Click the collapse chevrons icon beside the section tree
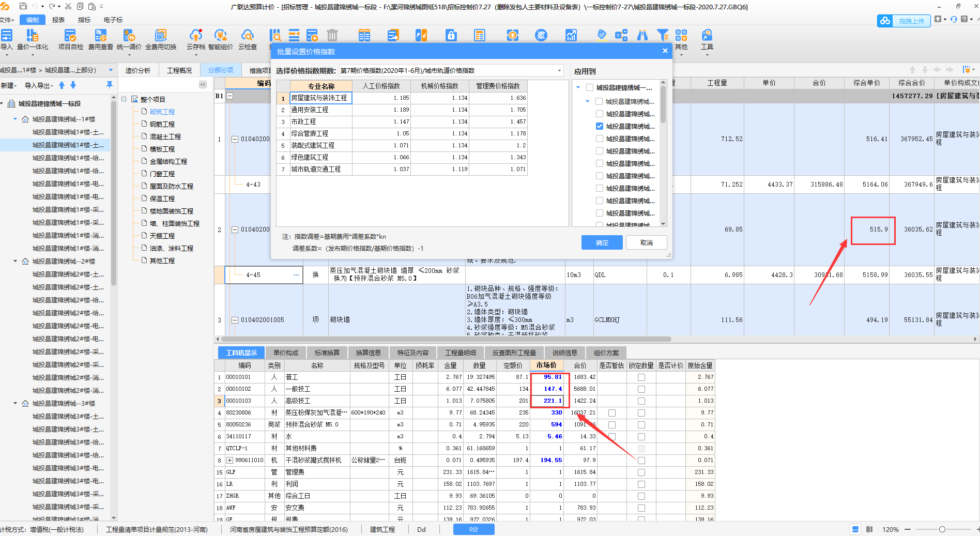This screenshot has height=536, width=980. 203,84
